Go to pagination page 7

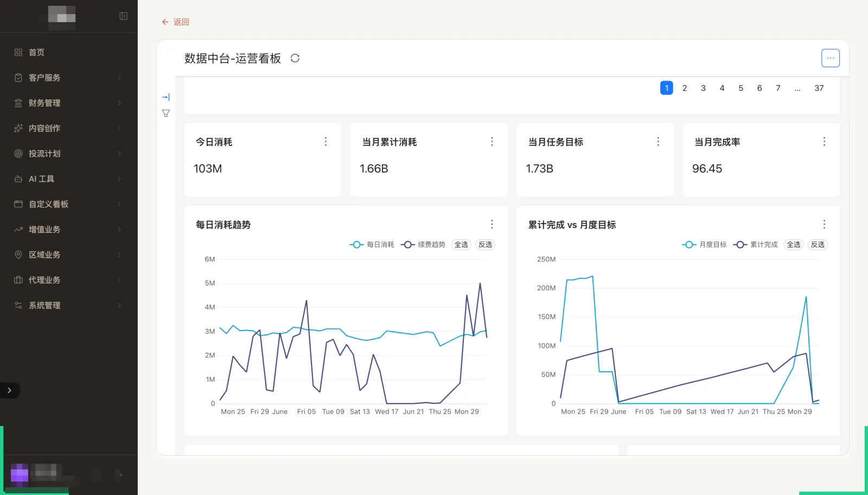click(778, 88)
